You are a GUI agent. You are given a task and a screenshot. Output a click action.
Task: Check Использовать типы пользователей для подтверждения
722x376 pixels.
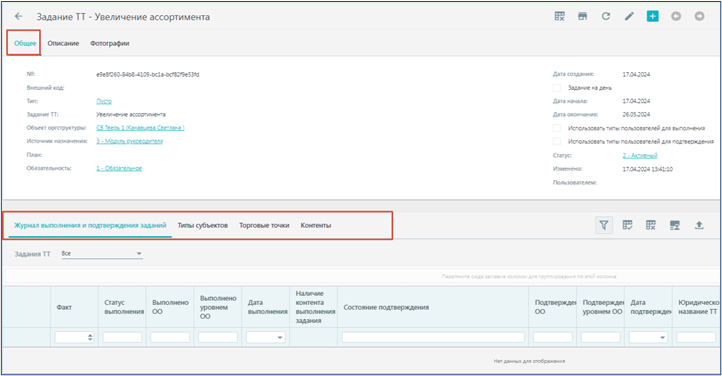pyautogui.click(x=557, y=141)
